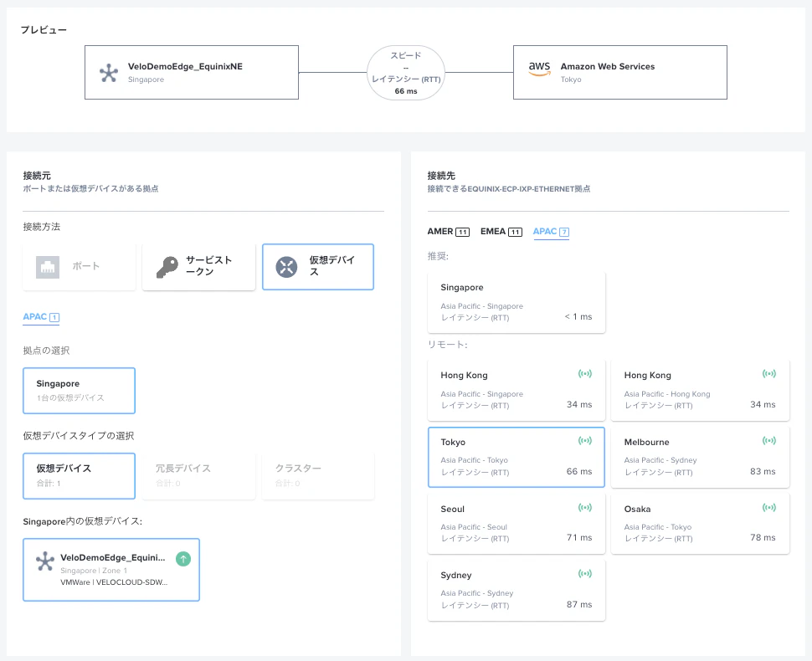The image size is (812, 661).
Task: Select the 冗長デバイス device type card
Action: (199, 476)
